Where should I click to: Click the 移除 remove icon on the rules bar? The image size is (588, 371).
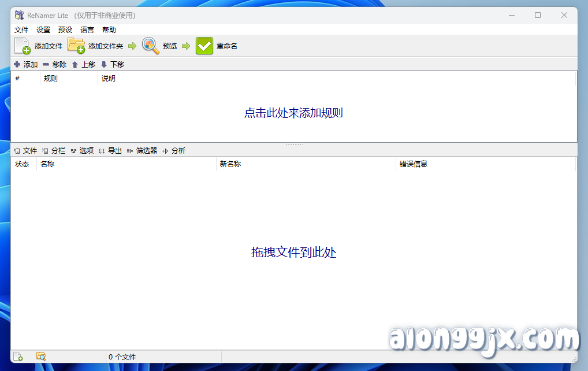tap(47, 64)
